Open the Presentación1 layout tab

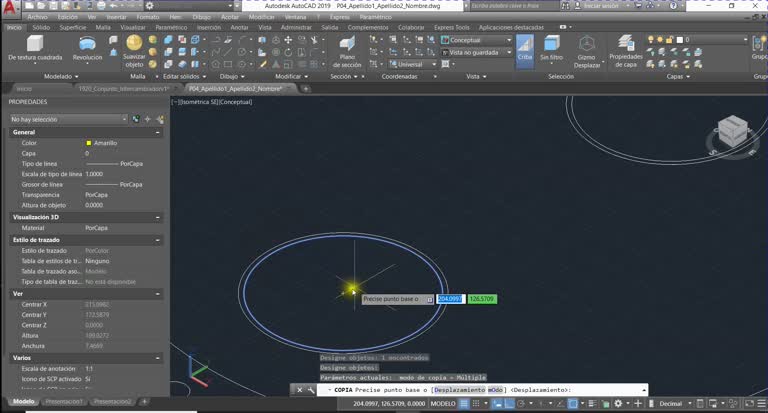pos(64,402)
